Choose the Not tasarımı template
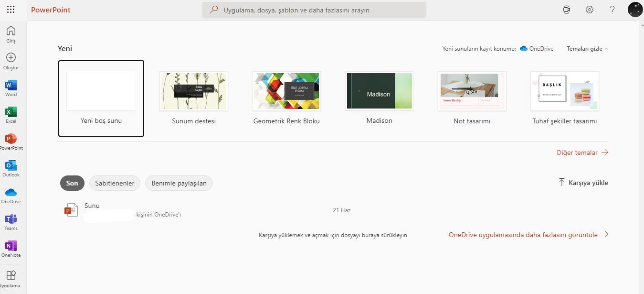The width and height of the screenshot is (644, 294). (x=472, y=98)
